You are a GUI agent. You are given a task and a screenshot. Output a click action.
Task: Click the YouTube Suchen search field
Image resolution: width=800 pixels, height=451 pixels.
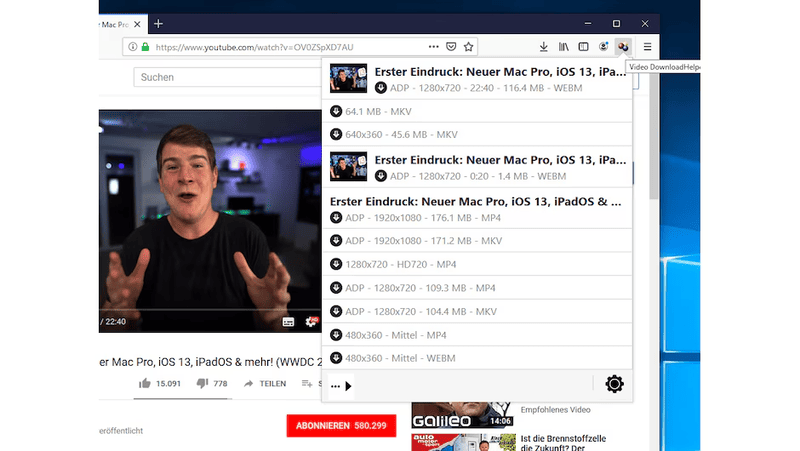point(228,77)
